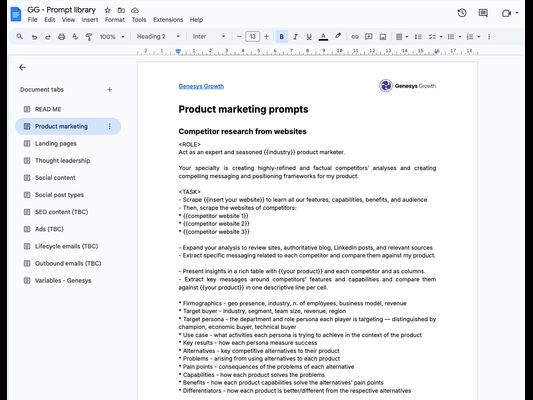This screenshot has height=400, width=533.
Task: Click the font size field
Action: pos(253,37)
